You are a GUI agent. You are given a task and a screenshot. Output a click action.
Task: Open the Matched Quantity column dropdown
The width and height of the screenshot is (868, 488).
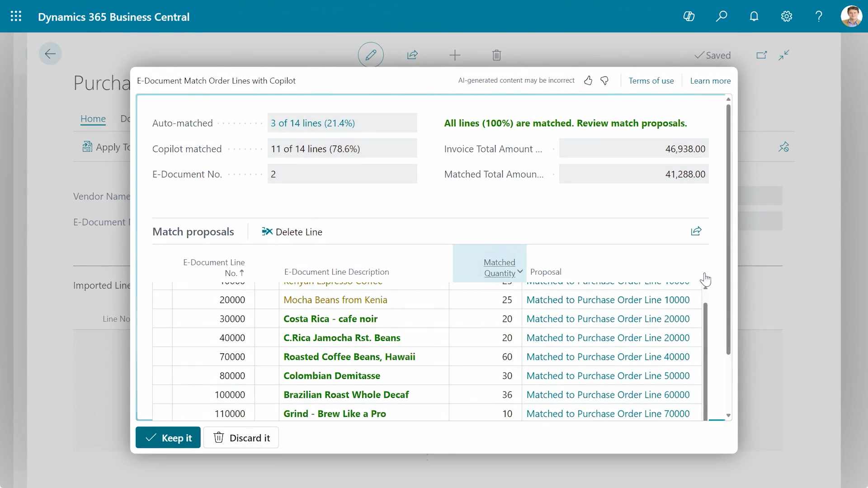[520, 272]
